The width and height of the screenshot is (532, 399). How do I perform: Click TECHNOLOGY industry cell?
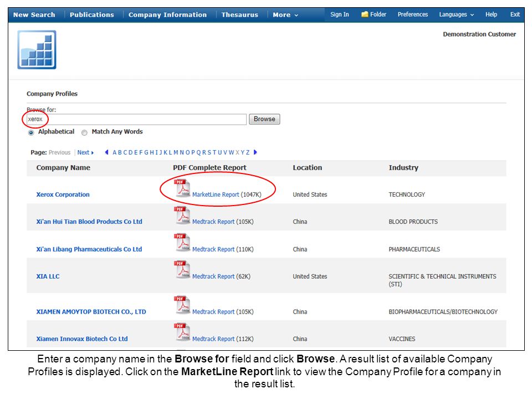pyautogui.click(x=407, y=195)
